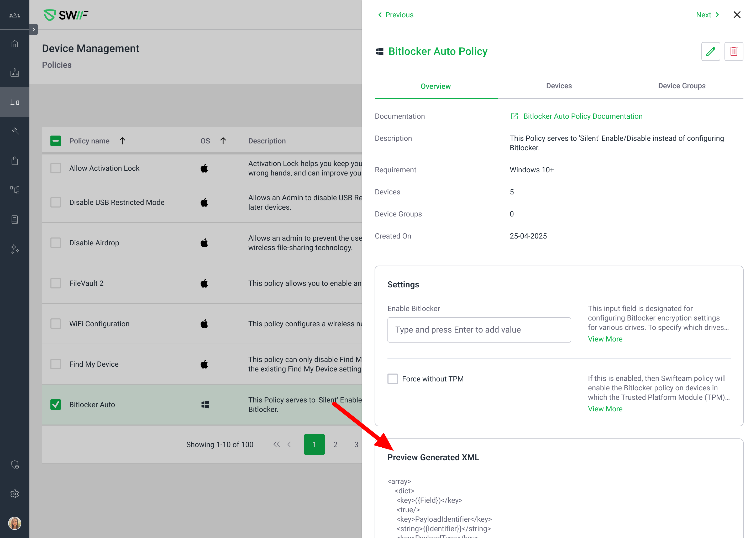
Task: Click the user avatar at sidebar bottom
Action: [14, 523]
